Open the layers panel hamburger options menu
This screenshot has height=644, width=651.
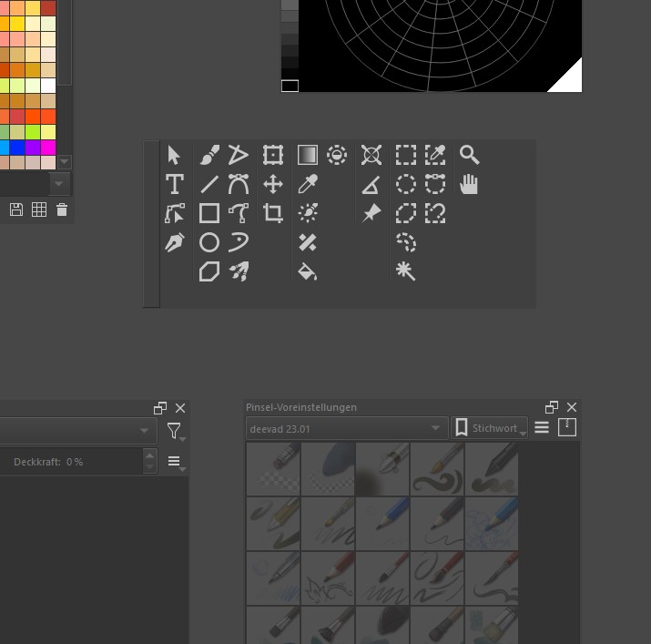tap(175, 462)
